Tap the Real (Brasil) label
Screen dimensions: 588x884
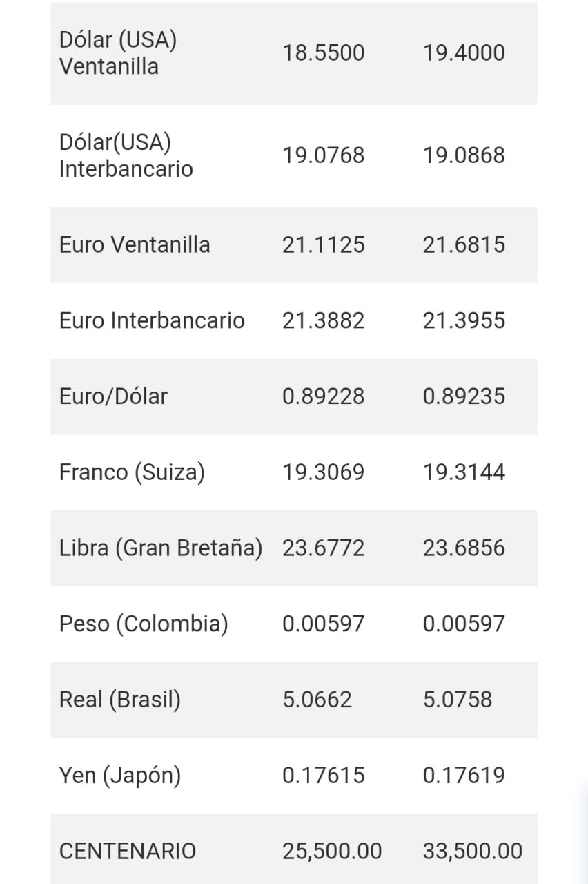(120, 700)
